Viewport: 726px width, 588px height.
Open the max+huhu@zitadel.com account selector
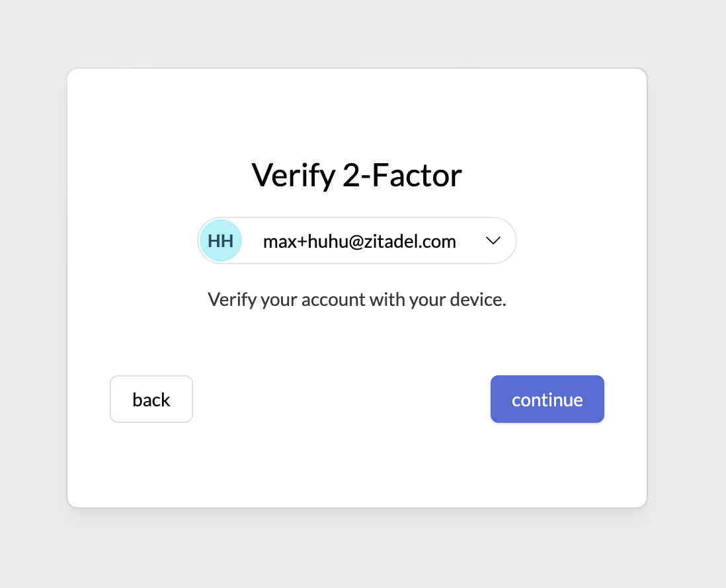pyautogui.click(x=357, y=240)
